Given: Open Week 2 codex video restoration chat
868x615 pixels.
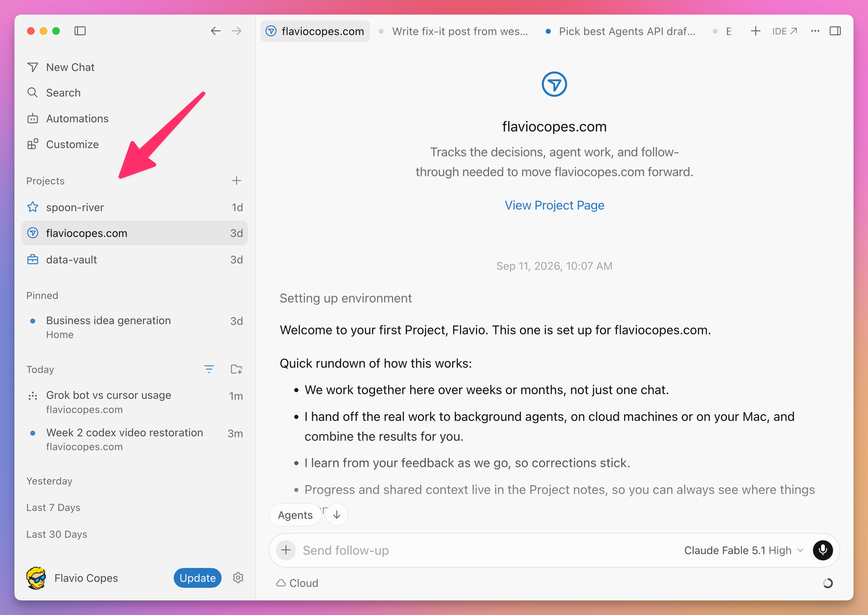Looking at the screenshot, I should (135, 440).
